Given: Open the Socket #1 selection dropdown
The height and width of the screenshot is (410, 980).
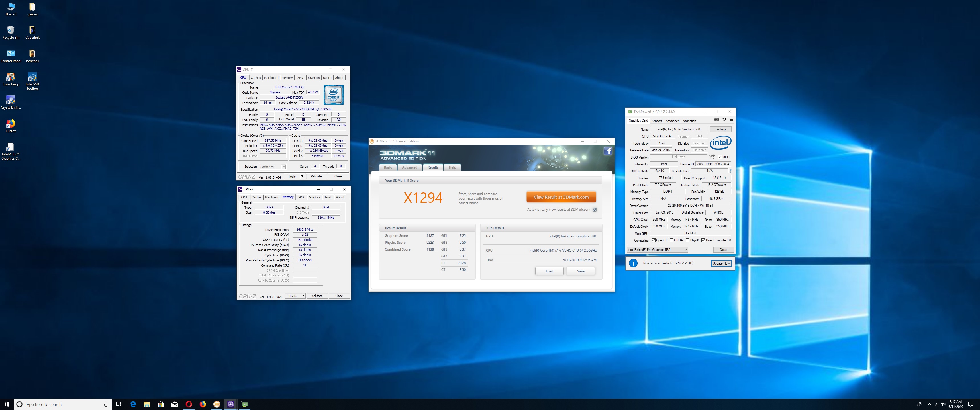Looking at the screenshot, I should [x=272, y=167].
